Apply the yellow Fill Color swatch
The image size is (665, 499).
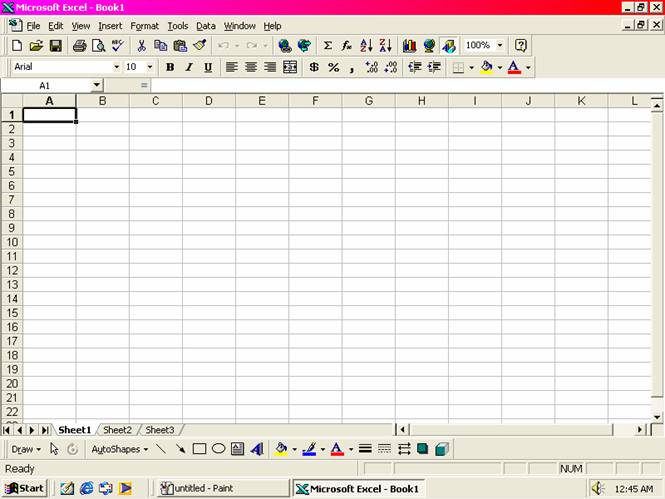[x=487, y=67]
